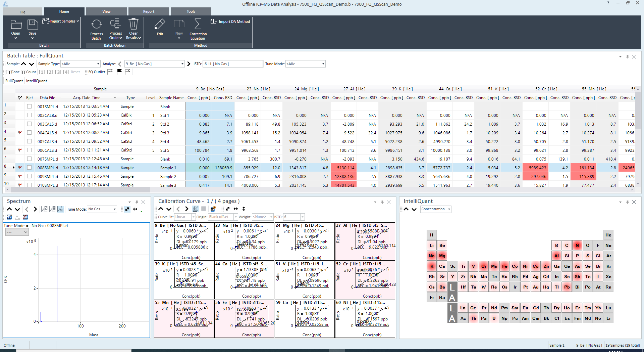The height and width of the screenshot is (352, 644).
Task: Click Import DA Method
Action: point(230,21)
